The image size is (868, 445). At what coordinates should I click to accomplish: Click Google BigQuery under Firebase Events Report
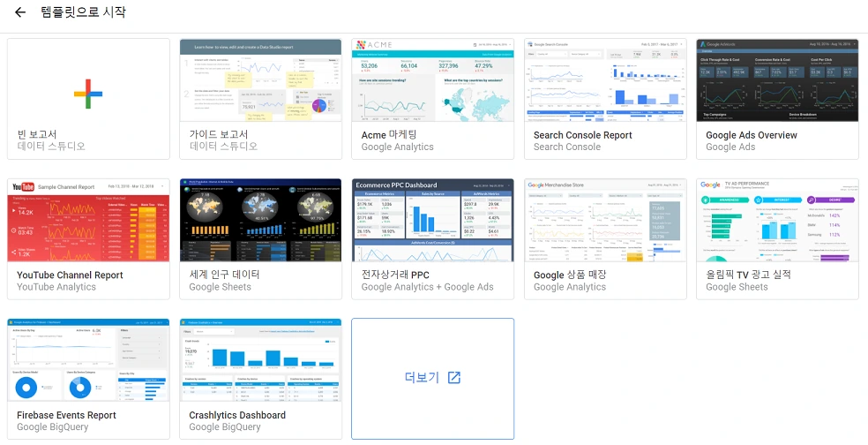coord(53,427)
